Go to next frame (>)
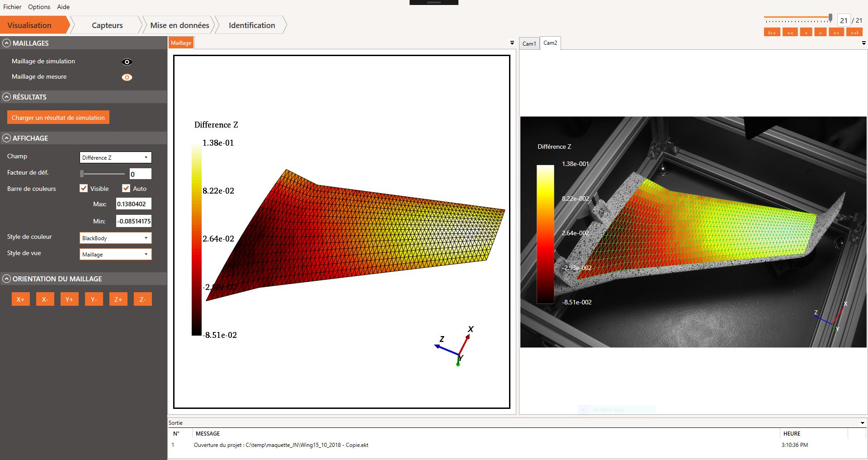Viewport: 868px width, 460px height. pyautogui.click(x=820, y=33)
